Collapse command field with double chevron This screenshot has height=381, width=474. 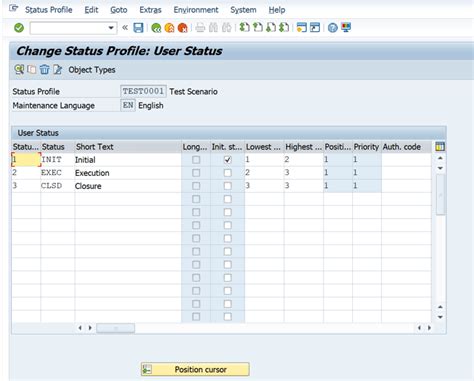(125, 28)
